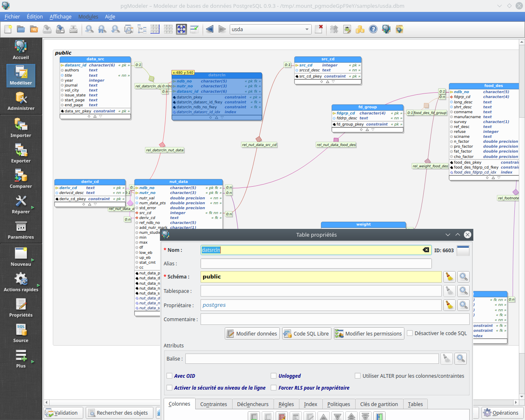Switch to the Modéliser design view
Screen dimensions: 525x420
tap(21, 75)
